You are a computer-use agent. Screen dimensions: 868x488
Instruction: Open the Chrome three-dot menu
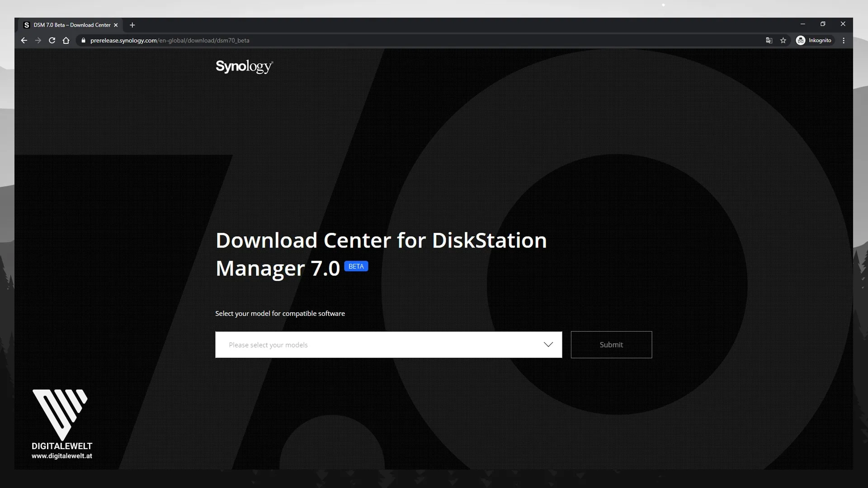coord(844,41)
